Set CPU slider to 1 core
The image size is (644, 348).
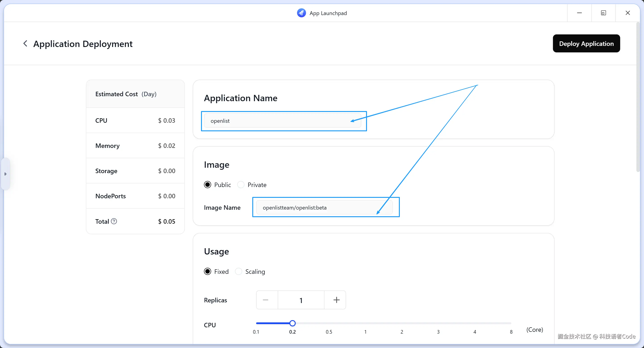365,323
